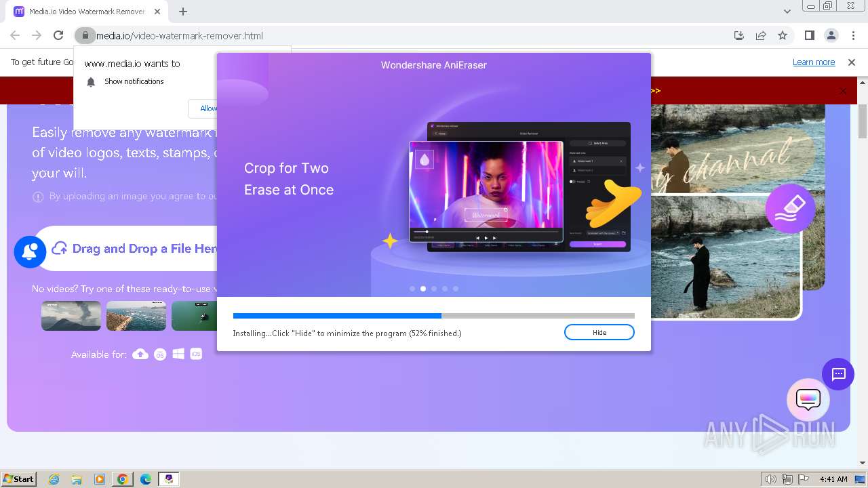Screen dimensions: 868x488
Task: Open the Windows Start menu
Action: [x=19, y=479]
